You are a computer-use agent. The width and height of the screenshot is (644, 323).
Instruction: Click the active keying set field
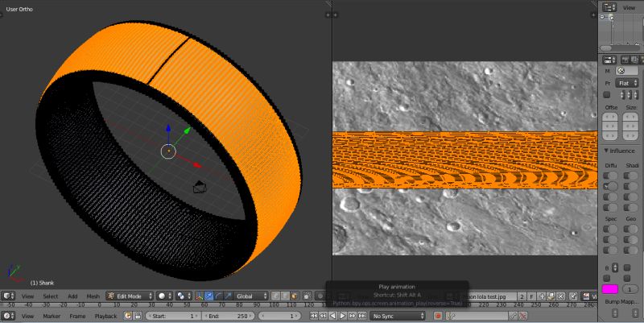[477, 316]
